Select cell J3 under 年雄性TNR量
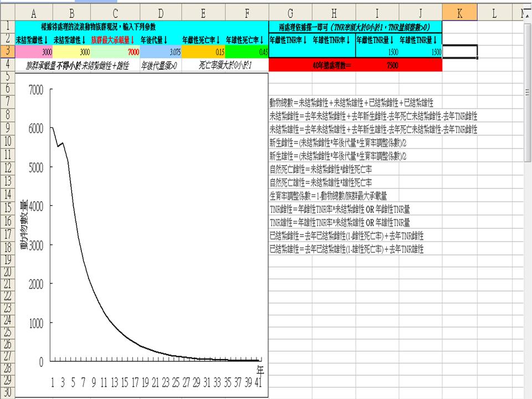Viewport: 532px width, 399px height. point(420,52)
